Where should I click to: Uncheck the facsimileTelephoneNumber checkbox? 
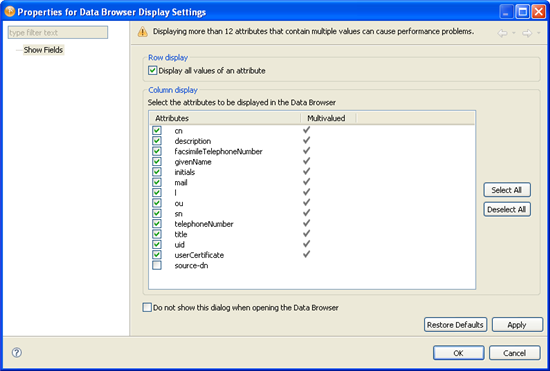tap(157, 151)
